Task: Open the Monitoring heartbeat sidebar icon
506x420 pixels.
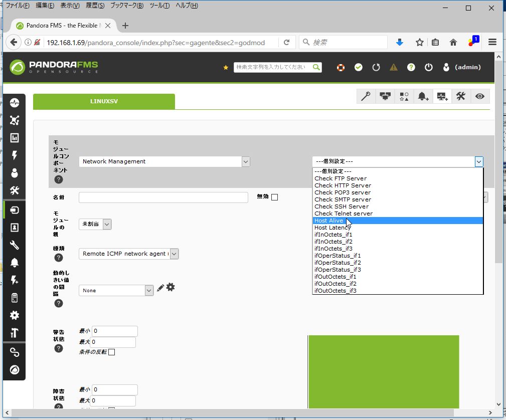Action: [x=15, y=103]
